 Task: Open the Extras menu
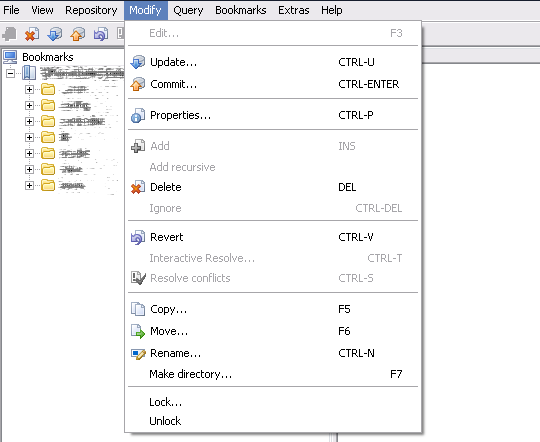[293, 10]
